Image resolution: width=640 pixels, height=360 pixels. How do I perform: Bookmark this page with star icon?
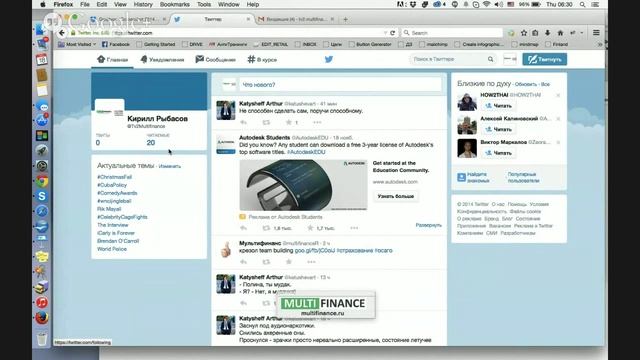coord(524,33)
